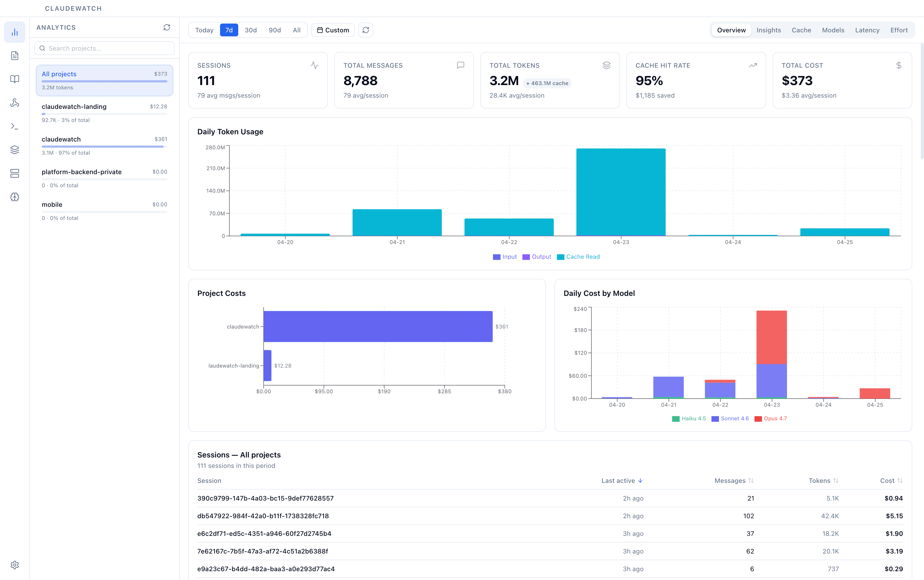924x580 pixels.
Task: Select the 30d time range
Action: (x=251, y=30)
